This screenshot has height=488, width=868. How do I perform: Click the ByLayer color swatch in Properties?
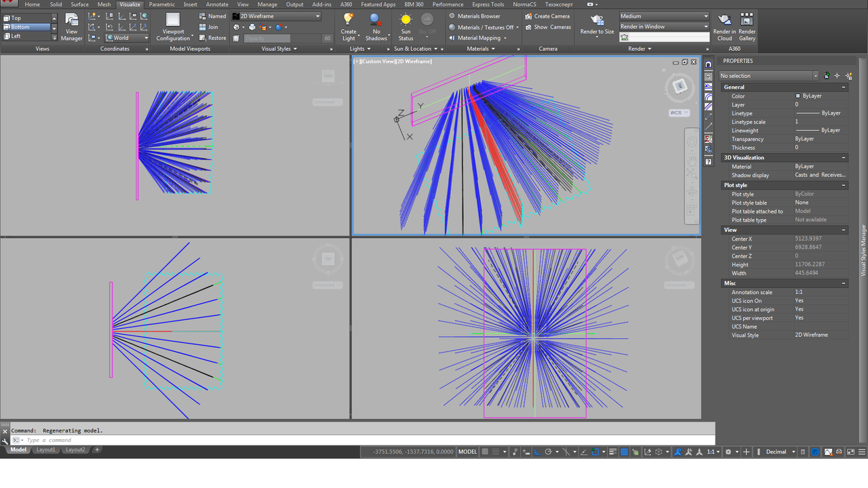797,96
